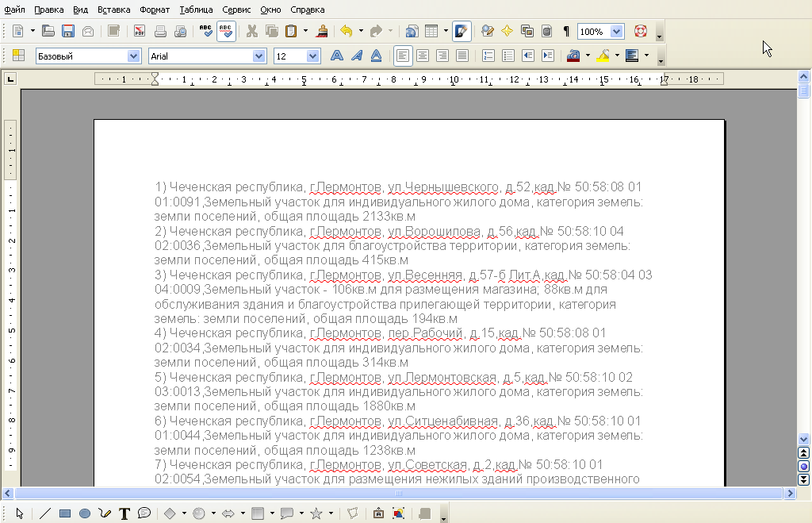Expand paragraph style Базовый dropdown
This screenshot has height=523, width=812.
tap(133, 56)
